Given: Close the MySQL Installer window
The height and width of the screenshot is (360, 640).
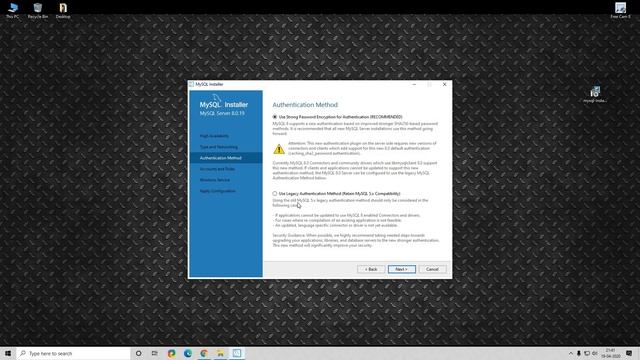Looking at the screenshot, I should click(x=444, y=84).
